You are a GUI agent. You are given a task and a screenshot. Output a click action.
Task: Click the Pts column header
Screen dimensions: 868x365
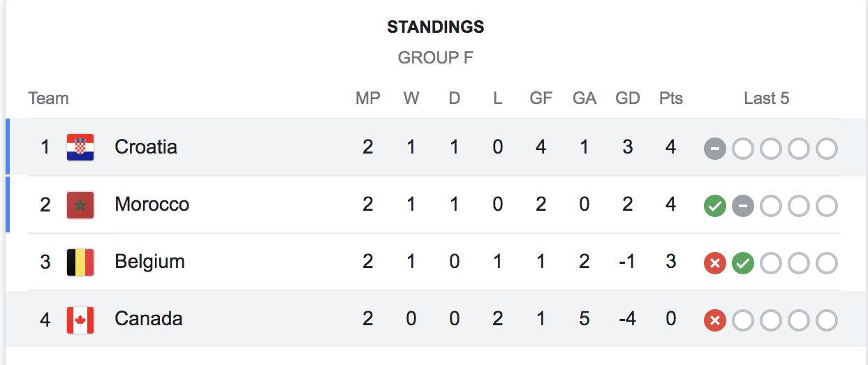pos(671,98)
